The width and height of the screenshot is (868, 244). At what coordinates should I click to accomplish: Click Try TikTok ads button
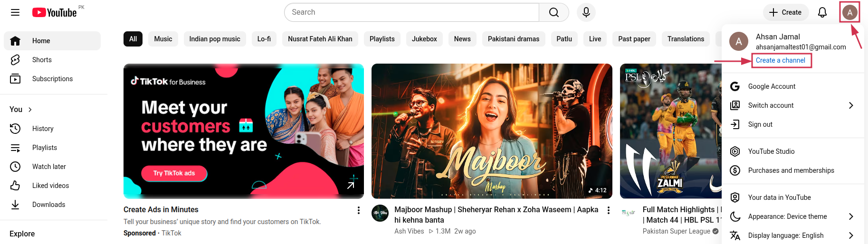[x=174, y=173]
